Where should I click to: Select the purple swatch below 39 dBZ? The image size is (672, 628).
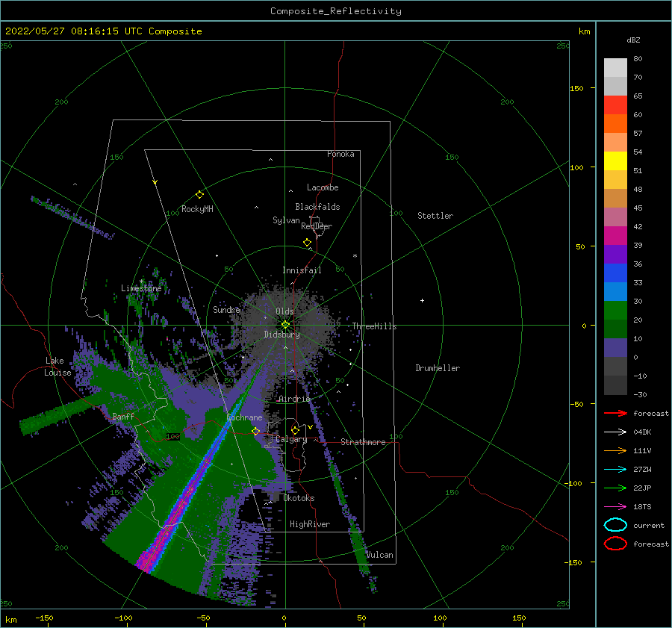click(615, 255)
